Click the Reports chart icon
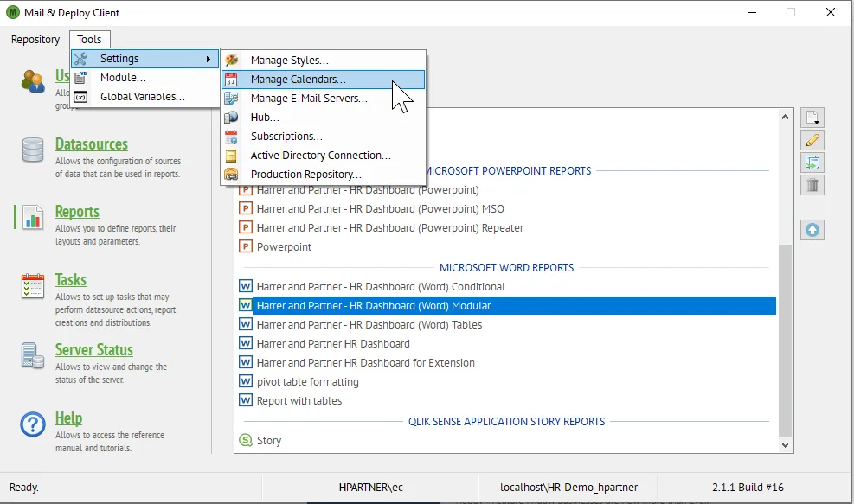 pos(33,218)
